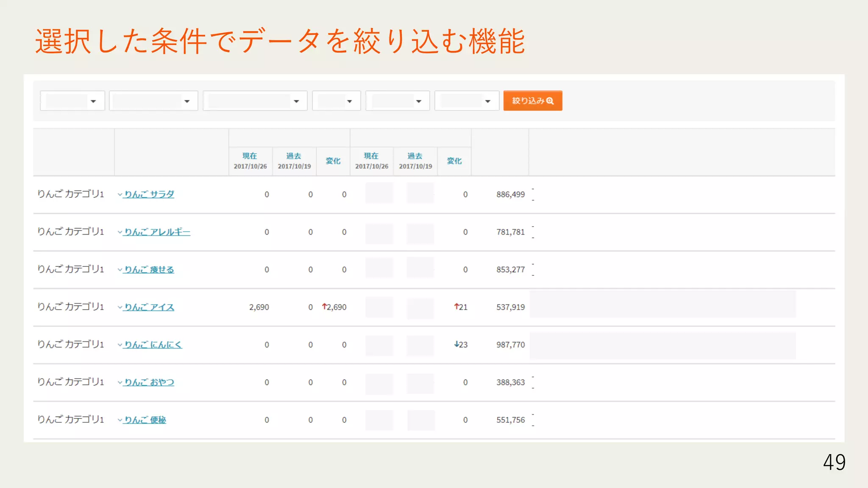Screen dimensions: 868x488
Task: Open the fourth, narrowest filter dropdown
Action: click(x=337, y=101)
